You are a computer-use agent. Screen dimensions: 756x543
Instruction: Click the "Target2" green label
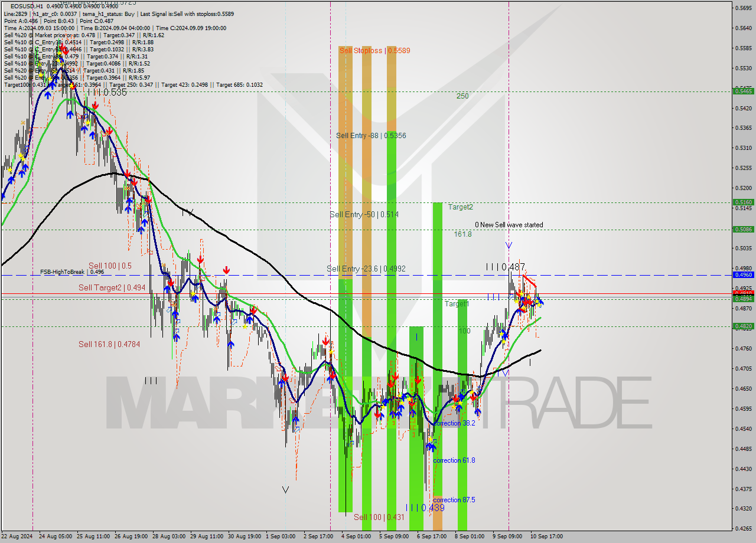pyautogui.click(x=460, y=207)
